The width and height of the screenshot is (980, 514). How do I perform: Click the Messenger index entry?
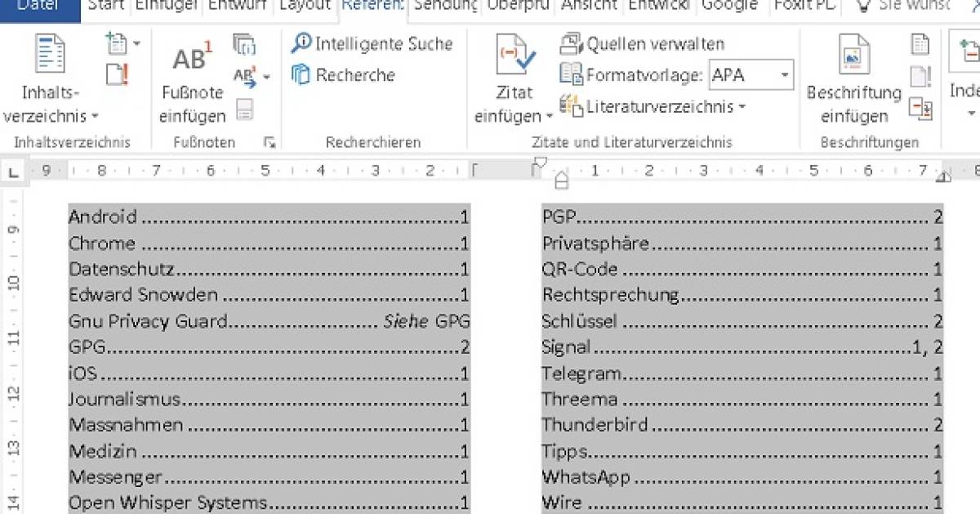[115, 477]
